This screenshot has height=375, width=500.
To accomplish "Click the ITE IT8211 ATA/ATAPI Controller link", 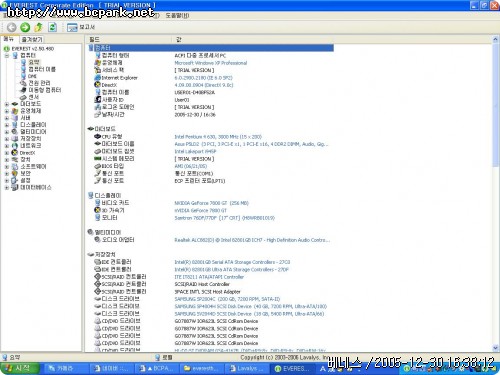I will (209, 277).
